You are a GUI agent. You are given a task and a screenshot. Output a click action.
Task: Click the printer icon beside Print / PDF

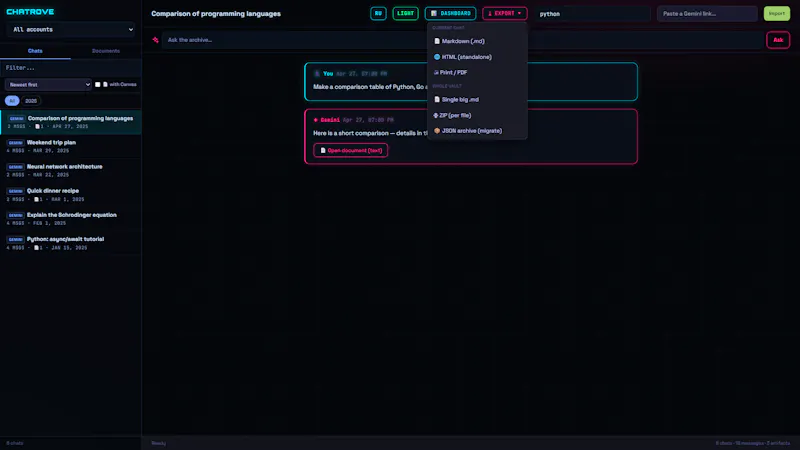click(x=436, y=72)
